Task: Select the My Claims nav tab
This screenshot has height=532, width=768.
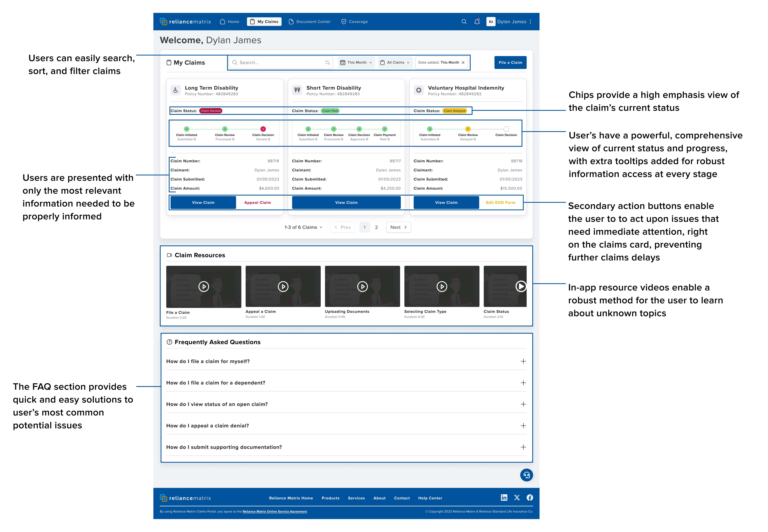Action: (264, 22)
